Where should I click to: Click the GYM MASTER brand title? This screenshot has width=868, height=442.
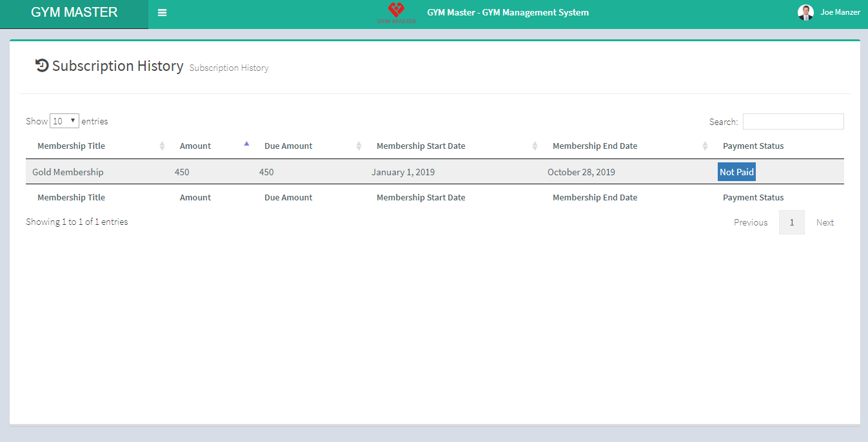[x=74, y=12]
